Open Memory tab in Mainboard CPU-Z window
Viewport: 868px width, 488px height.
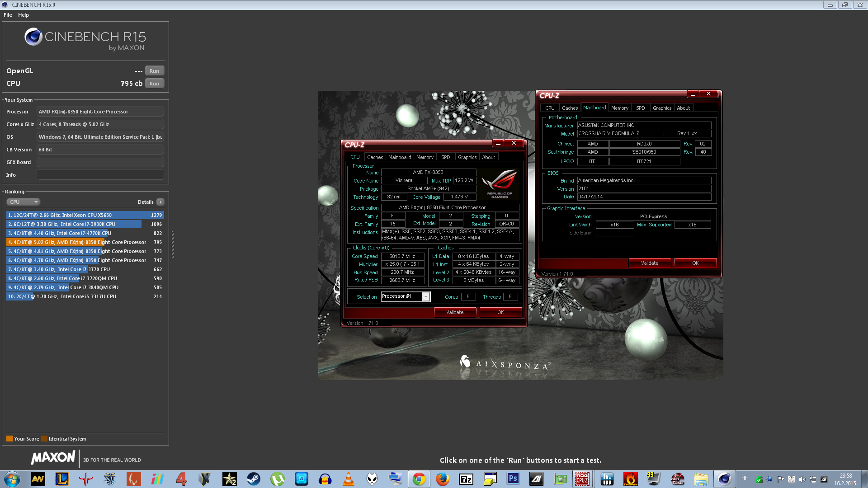[619, 108]
